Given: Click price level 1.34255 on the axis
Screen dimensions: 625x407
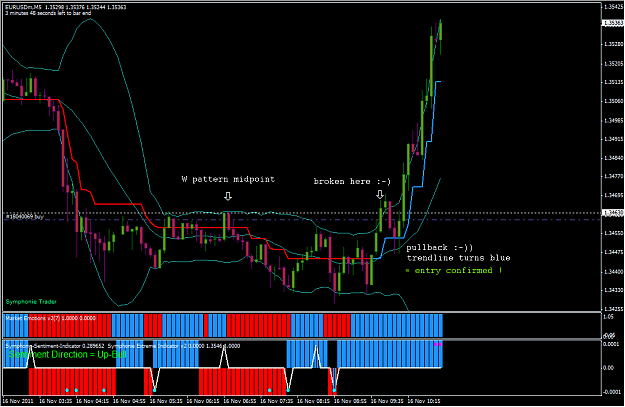Looking at the screenshot, I should tap(613, 309).
